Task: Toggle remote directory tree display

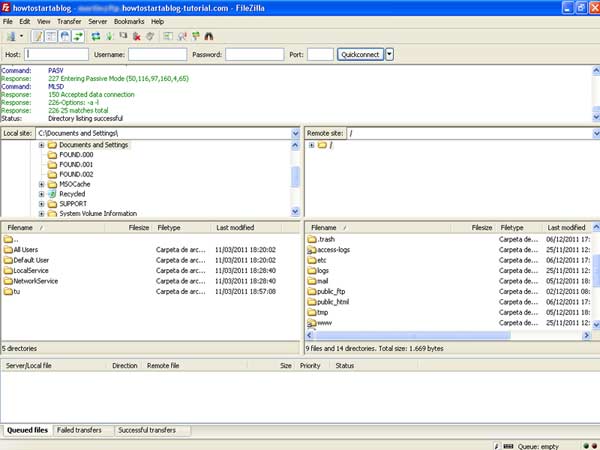Action: coord(65,36)
